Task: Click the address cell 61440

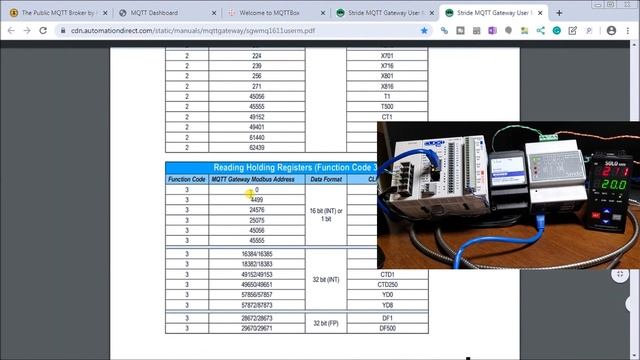Action: (257, 138)
